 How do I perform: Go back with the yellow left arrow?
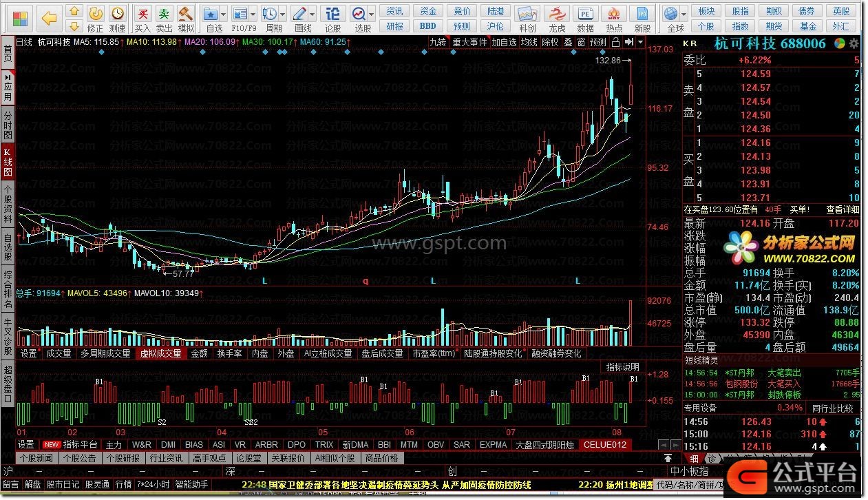pos(50,18)
